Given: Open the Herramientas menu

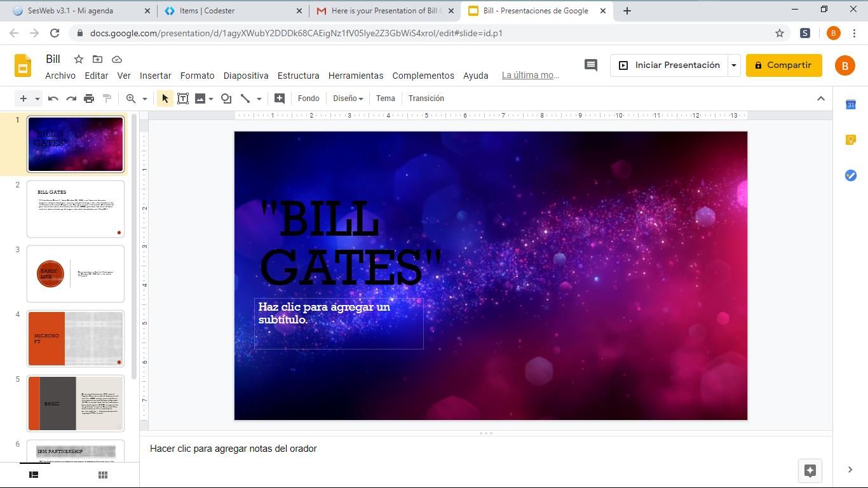Looking at the screenshot, I should [x=356, y=76].
